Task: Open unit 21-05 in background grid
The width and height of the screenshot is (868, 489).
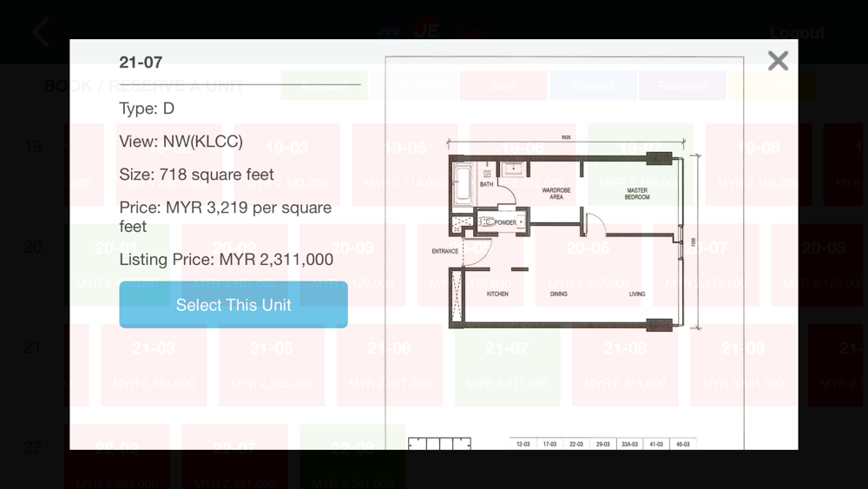Action: point(271,365)
